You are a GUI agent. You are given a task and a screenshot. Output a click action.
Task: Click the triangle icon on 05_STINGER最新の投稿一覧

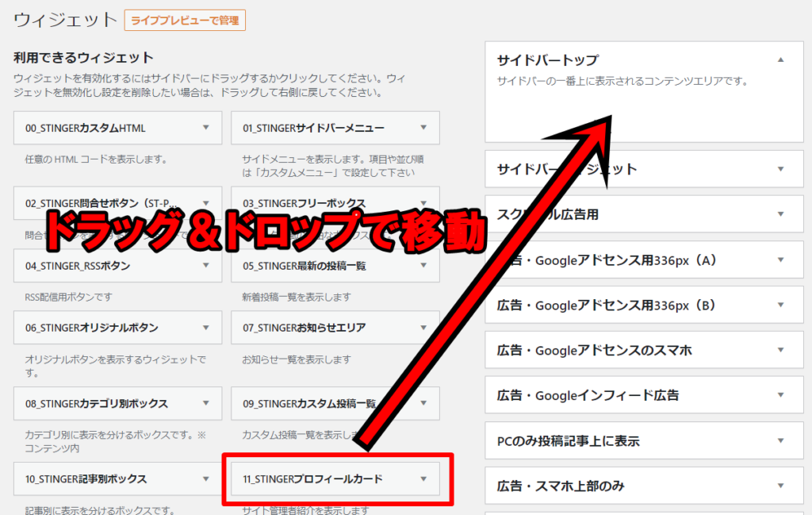coord(423,266)
